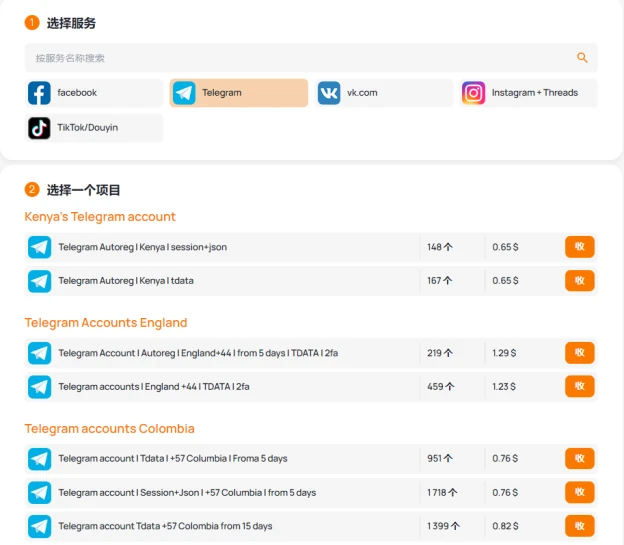Click orange buy button for 0.82 $ Colombia item

tap(580, 526)
